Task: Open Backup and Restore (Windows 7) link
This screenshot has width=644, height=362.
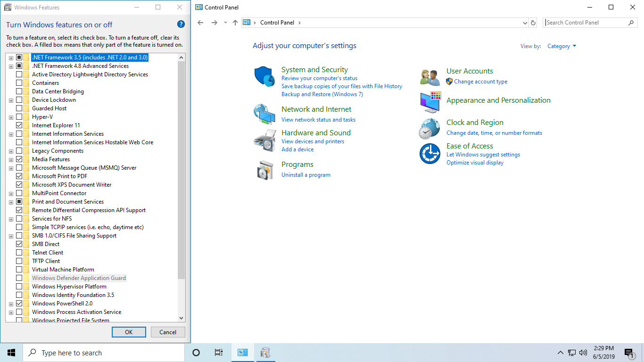Action: pyautogui.click(x=322, y=94)
